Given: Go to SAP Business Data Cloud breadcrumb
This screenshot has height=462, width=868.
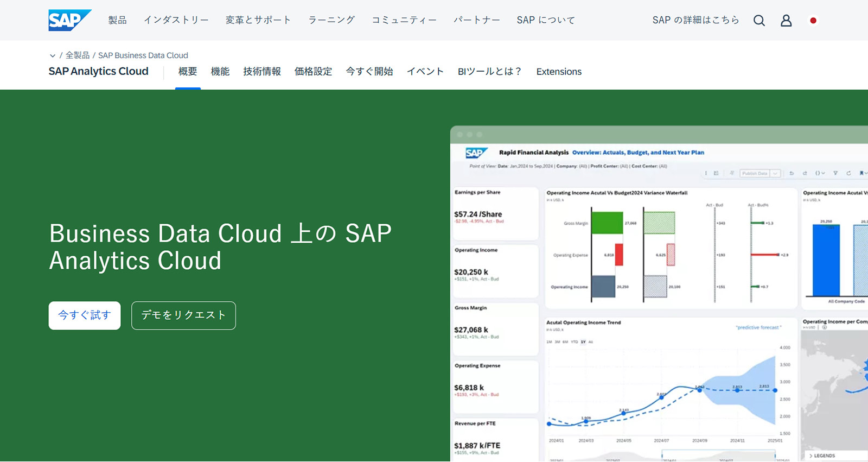Looking at the screenshot, I should tap(143, 55).
